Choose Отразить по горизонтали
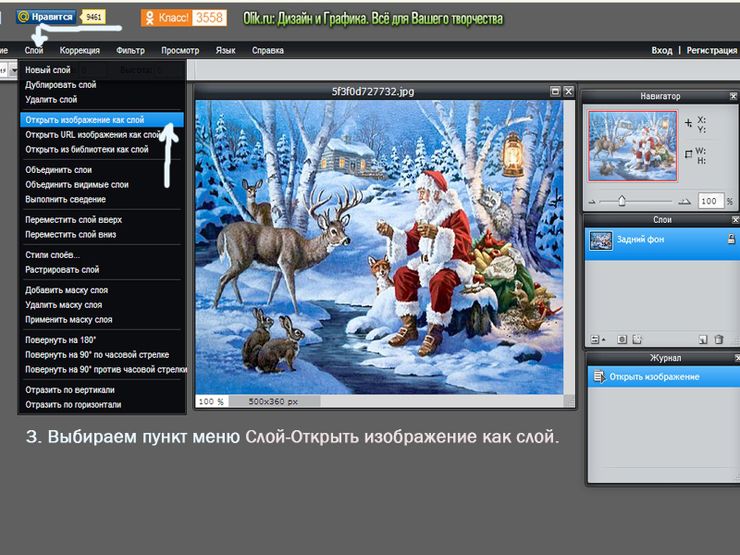Viewport: 740px width, 555px height. [x=101, y=404]
